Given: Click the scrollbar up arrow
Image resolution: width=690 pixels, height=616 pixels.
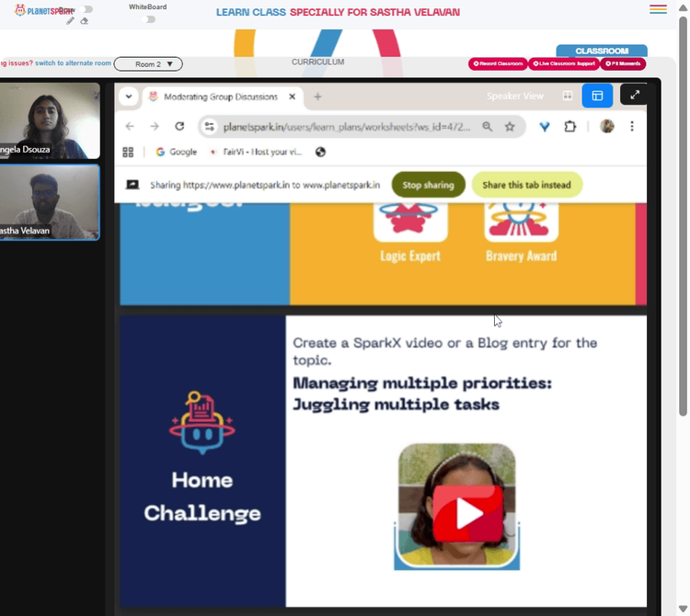Looking at the screenshot, I should tap(683, 7).
